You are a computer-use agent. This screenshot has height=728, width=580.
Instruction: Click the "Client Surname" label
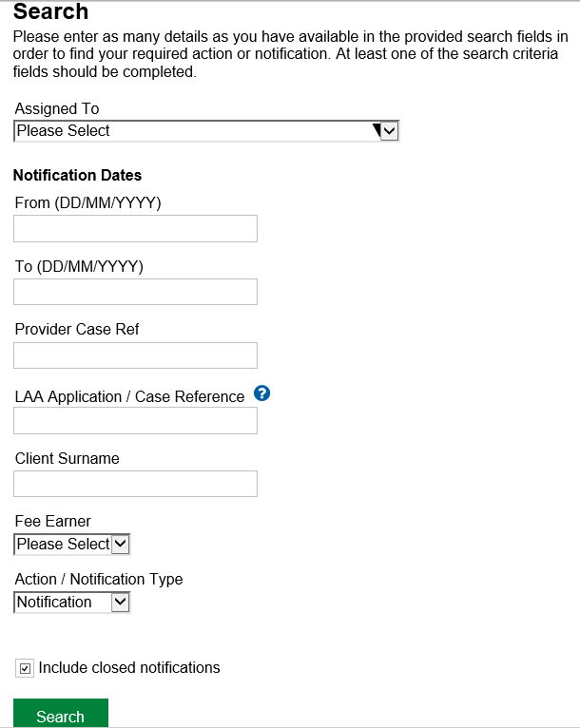click(68, 459)
